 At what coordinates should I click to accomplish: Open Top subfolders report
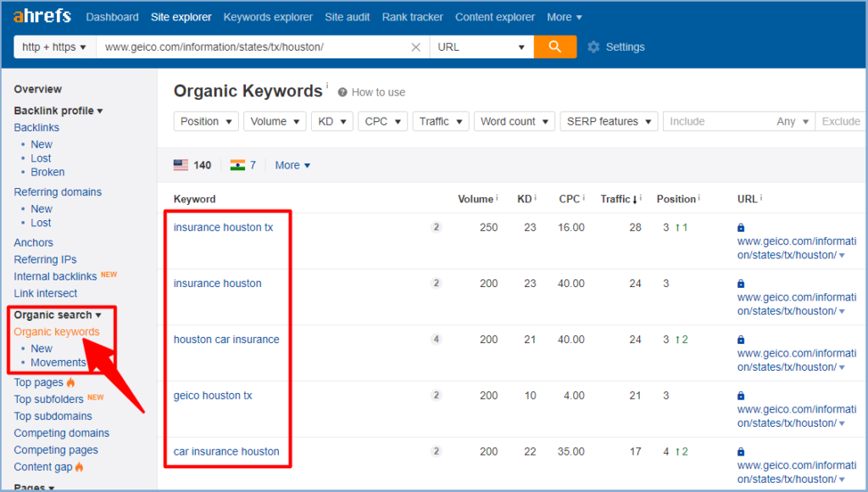48,399
